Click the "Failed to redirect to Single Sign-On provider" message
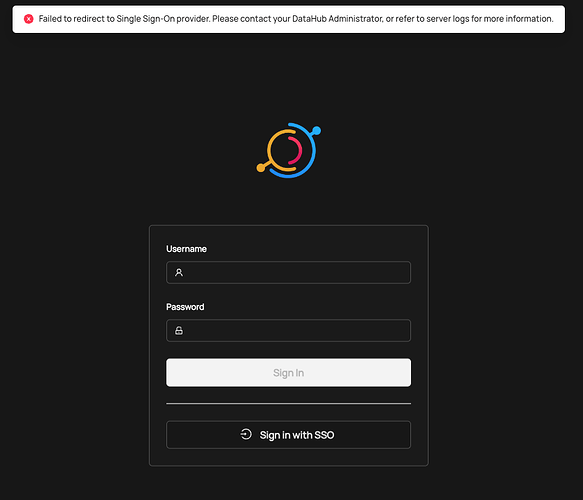 [296, 19]
